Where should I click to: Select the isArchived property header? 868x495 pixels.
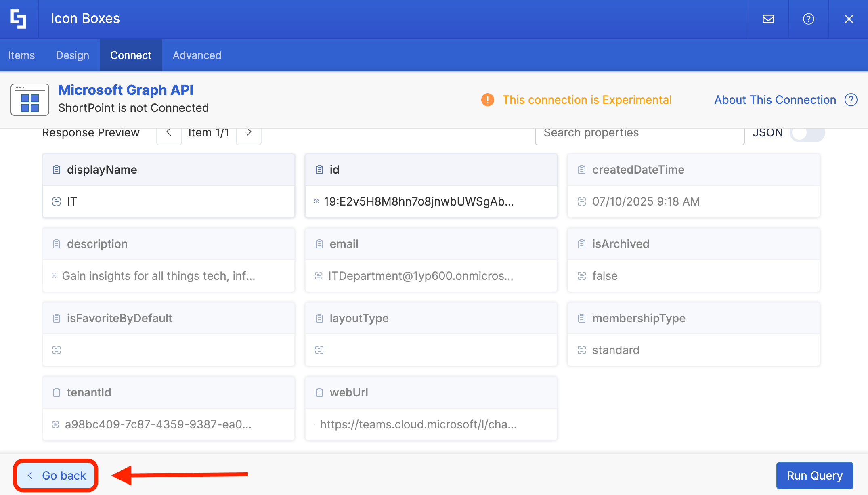pyautogui.click(x=694, y=244)
